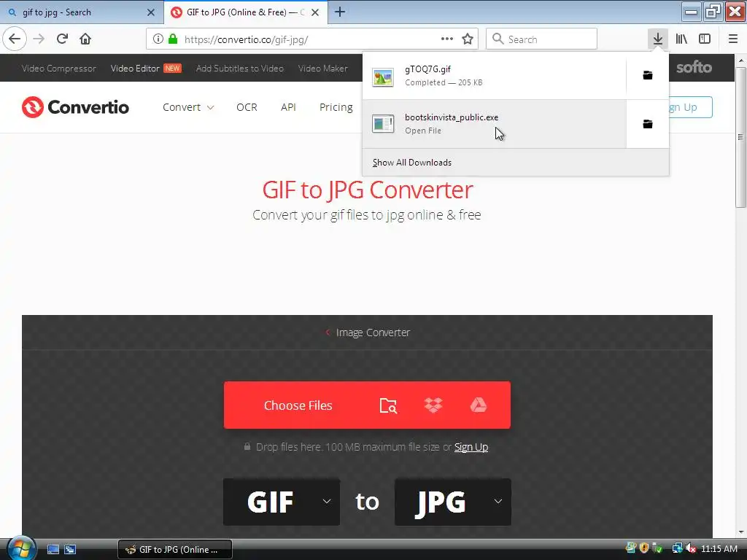This screenshot has width=747, height=560.
Task: Click into the browser Search box
Action: 541,39
